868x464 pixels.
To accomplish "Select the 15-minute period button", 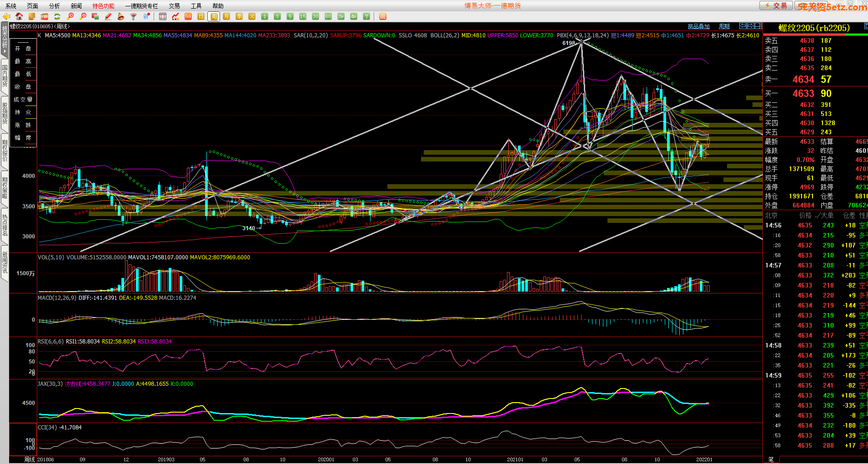I will pos(303,16).
